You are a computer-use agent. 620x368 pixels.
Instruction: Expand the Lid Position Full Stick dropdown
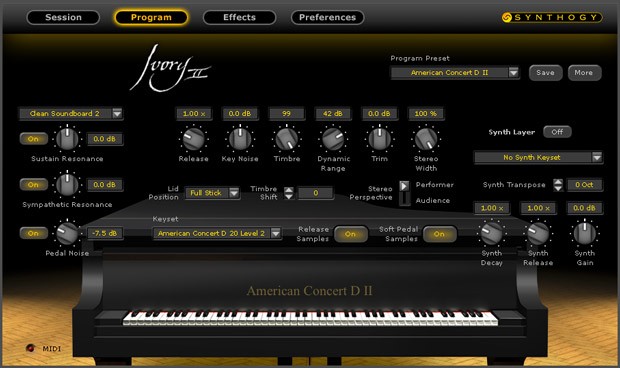213,193
